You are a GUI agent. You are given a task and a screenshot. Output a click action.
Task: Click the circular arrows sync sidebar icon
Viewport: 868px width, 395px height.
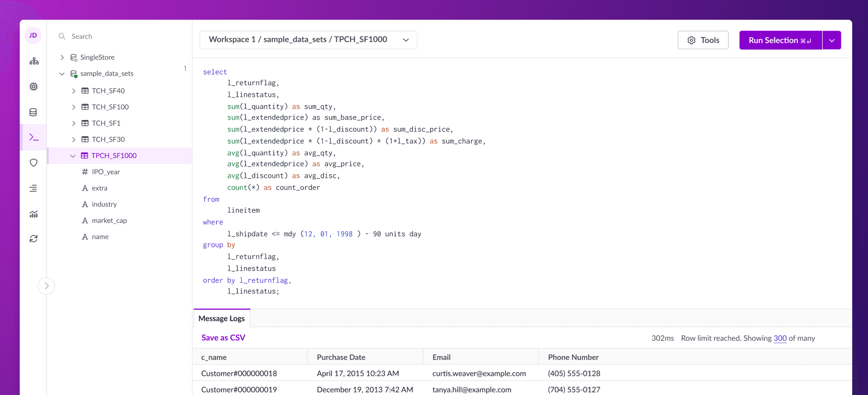[34, 239]
